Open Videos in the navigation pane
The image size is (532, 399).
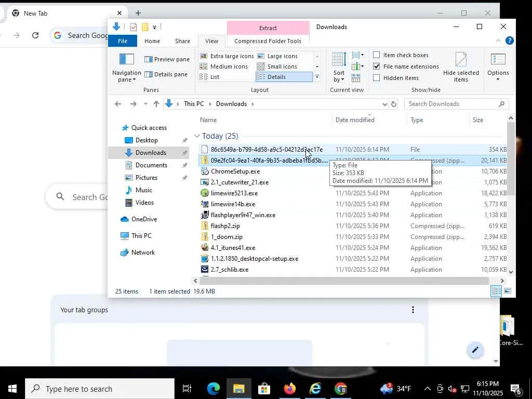point(144,203)
